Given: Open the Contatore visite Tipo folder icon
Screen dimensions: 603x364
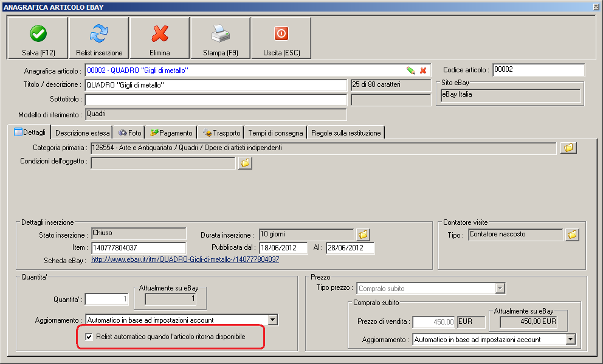Looking at the screenshot, I should (x=572, y=235).
